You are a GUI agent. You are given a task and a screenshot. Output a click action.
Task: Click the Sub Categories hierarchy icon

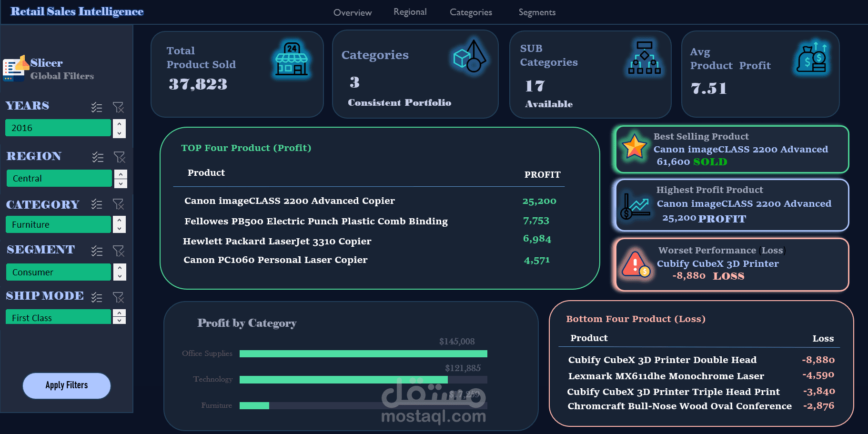pyautogui.click(x=644, y=58)
